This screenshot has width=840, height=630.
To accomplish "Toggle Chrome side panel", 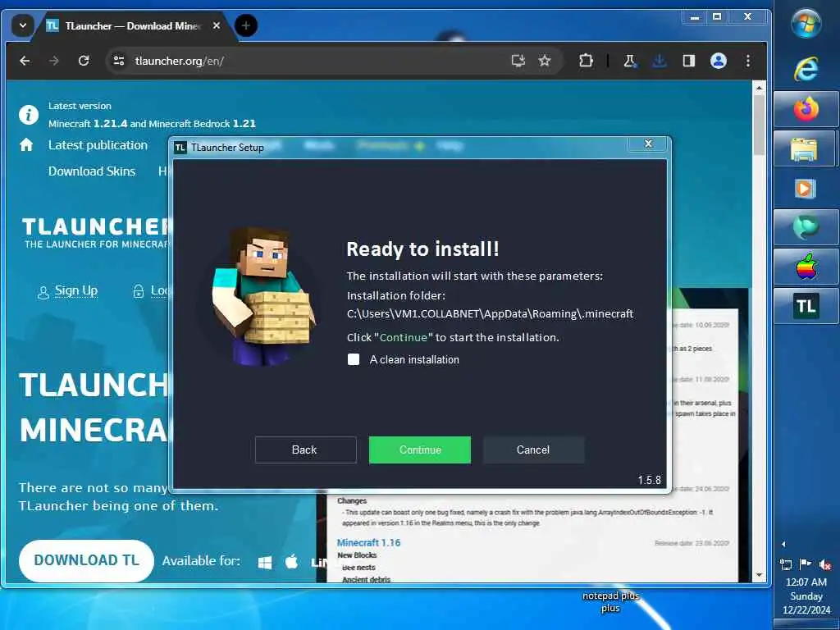I will (689, 61).
